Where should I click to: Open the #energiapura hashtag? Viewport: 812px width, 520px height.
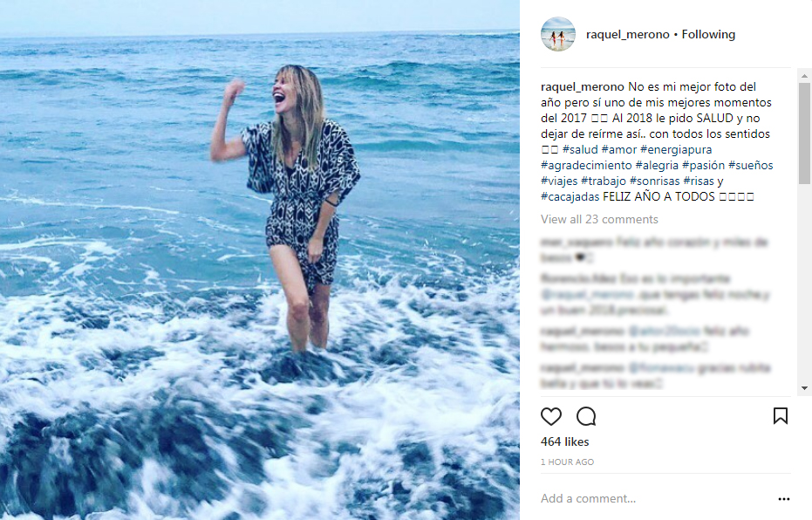682,150
